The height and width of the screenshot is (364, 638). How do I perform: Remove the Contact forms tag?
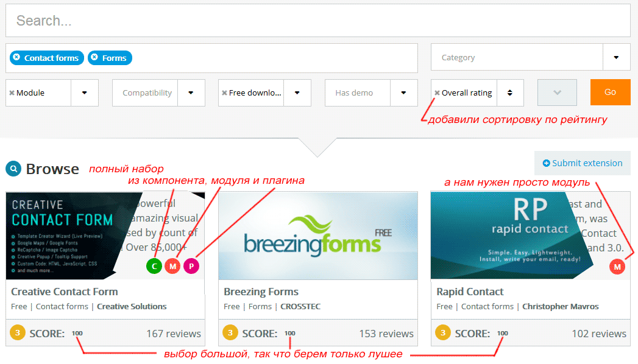coord(16,57)
